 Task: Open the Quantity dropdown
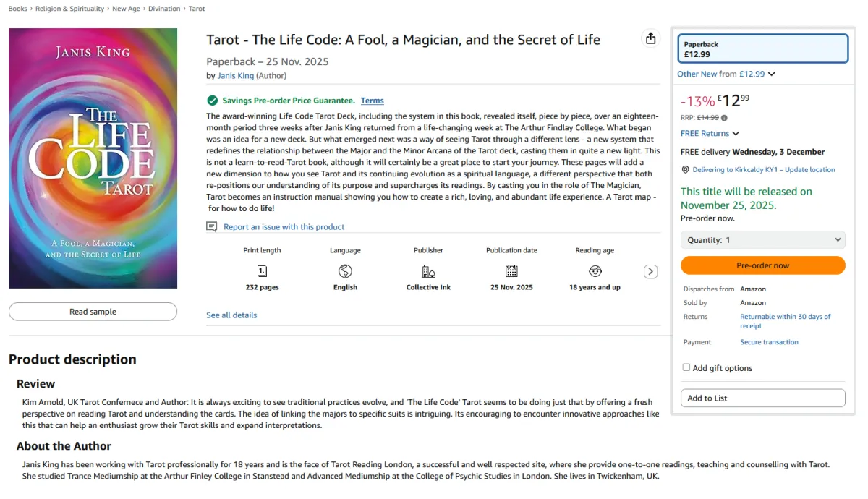point(762,240)
